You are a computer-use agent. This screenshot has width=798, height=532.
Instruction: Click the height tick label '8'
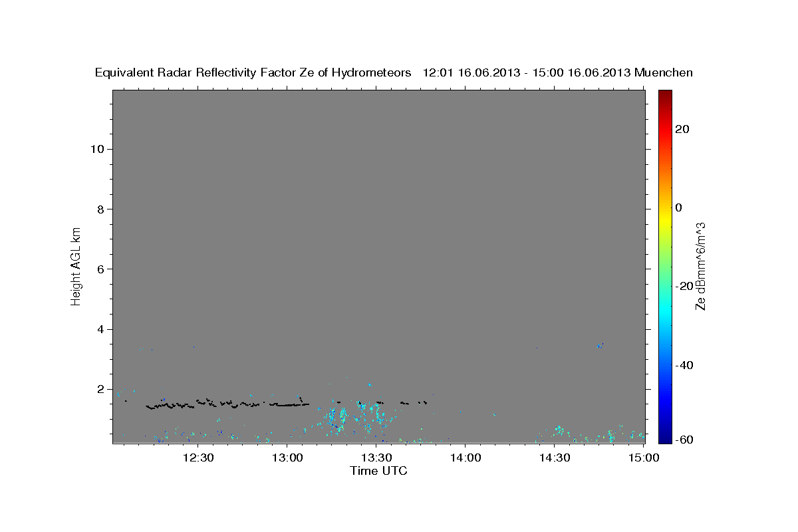99,209
